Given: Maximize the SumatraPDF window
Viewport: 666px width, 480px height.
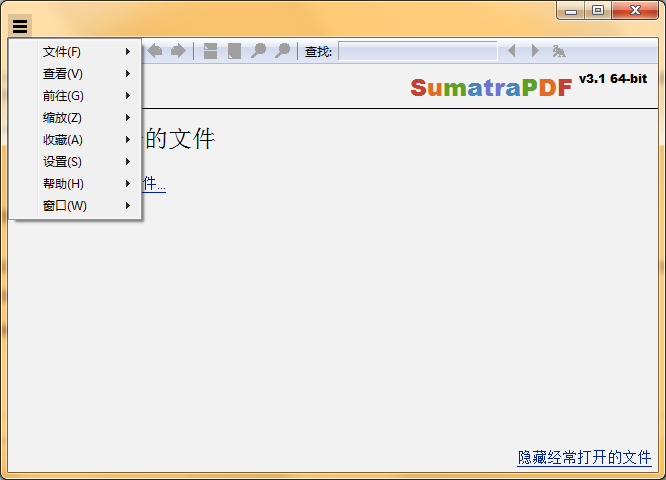Looking at the screenshot, I should tap(598, 10).
